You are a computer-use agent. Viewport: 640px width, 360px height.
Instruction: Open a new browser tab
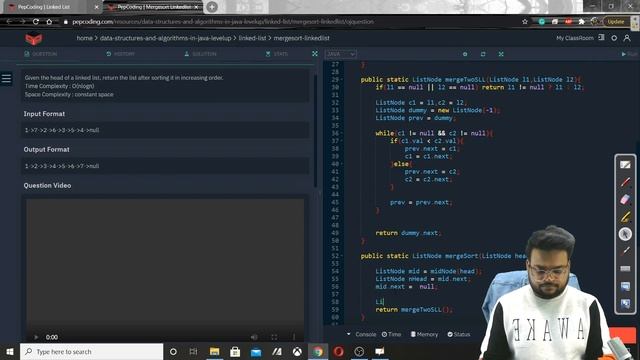coord(212,7)
